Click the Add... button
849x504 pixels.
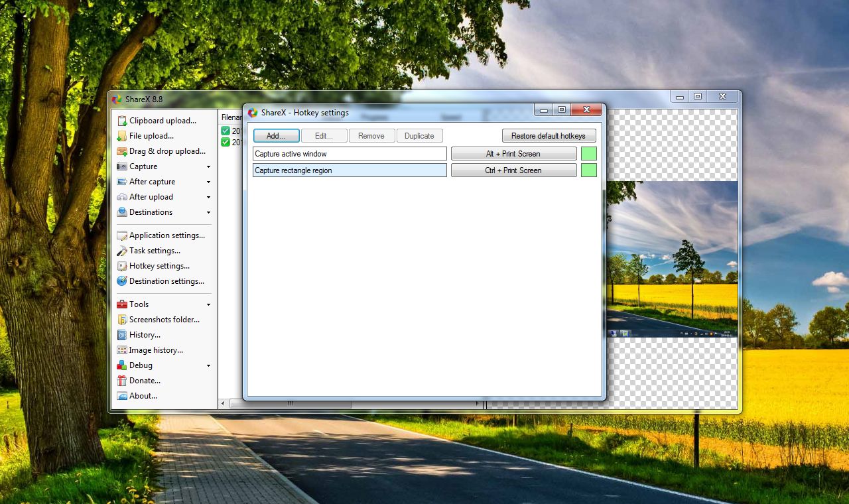point(276,136)
